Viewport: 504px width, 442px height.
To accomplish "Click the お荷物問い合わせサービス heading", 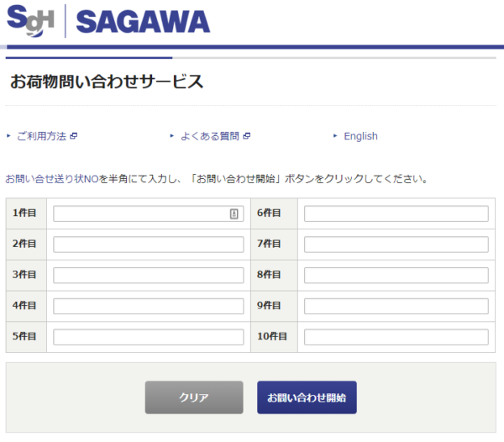I will click(x=107, y=82).
